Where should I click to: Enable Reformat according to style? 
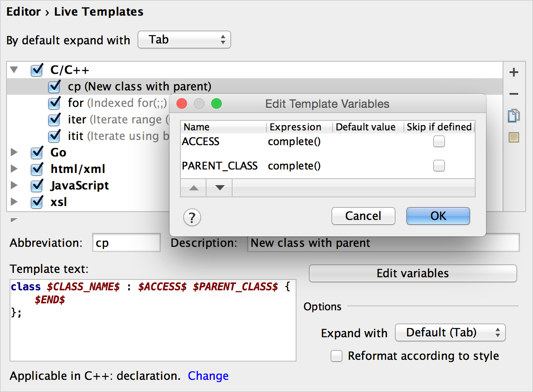[x=336, y=356]
